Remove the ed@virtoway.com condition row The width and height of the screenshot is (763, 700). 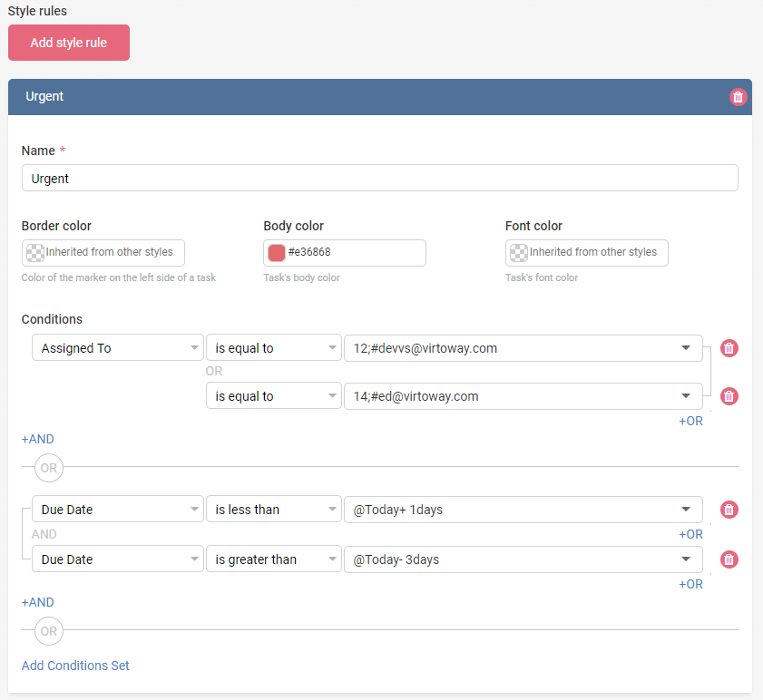(x=729, y=396)
